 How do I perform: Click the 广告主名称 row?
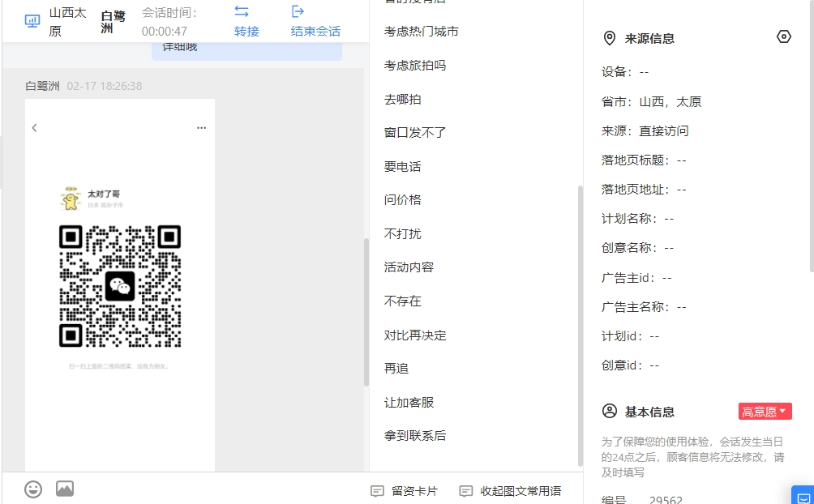[x=644, y=307]
